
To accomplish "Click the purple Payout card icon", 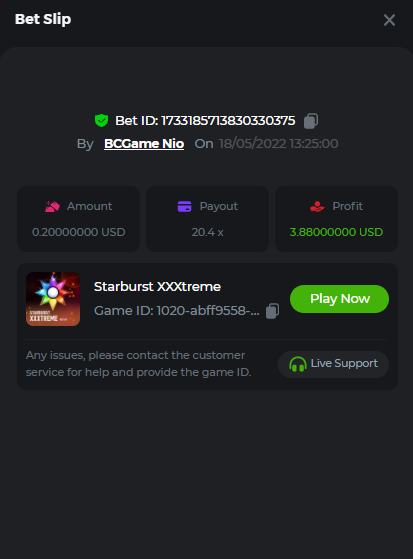I will 184,206.
